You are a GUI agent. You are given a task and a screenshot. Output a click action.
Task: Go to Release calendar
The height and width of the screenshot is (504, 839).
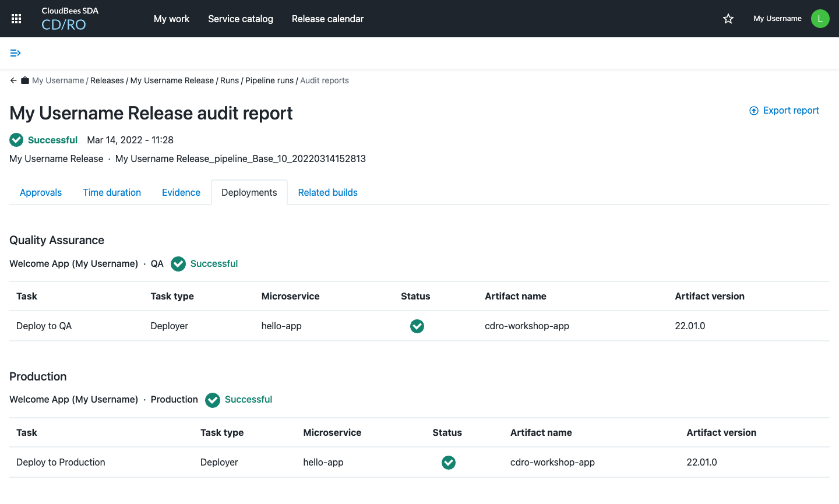point(327,19)
